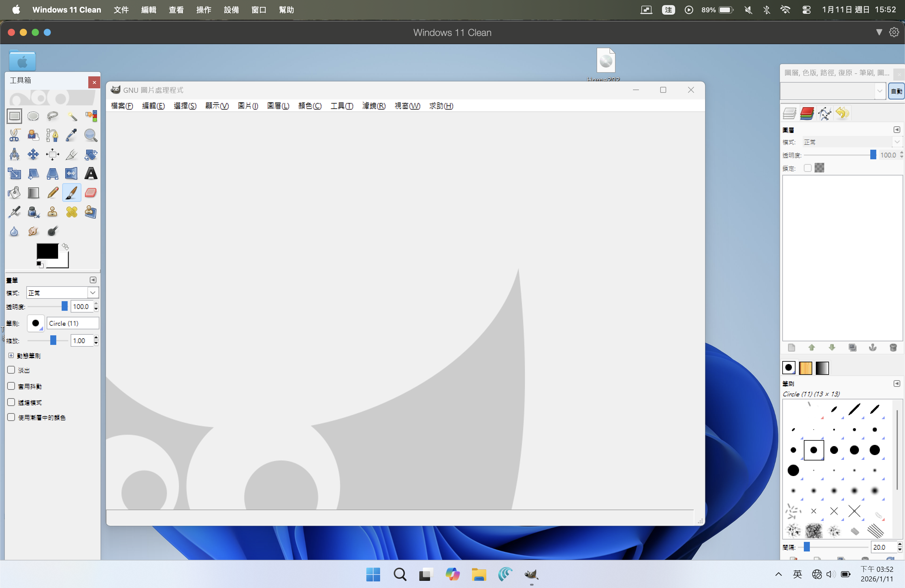Image resolution: width=905 pixels, height=588 pixels.
Task: Enable the 淡出 fade checkbox
Action: (11, 370)
